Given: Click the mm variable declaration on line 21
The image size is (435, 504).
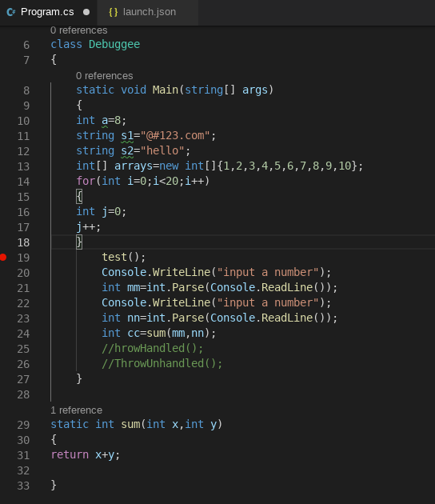Looking at the screenshot, I should point(134,287).
